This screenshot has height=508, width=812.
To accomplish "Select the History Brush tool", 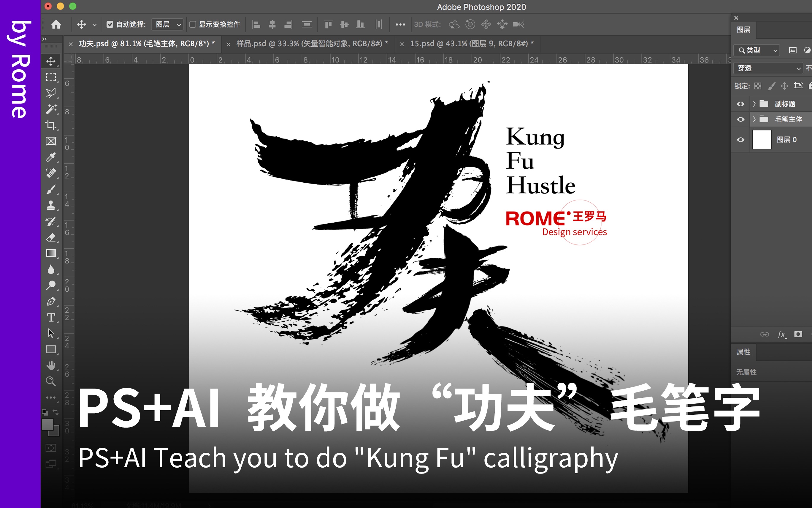I will pyautogui.click(x=51, y=221).
